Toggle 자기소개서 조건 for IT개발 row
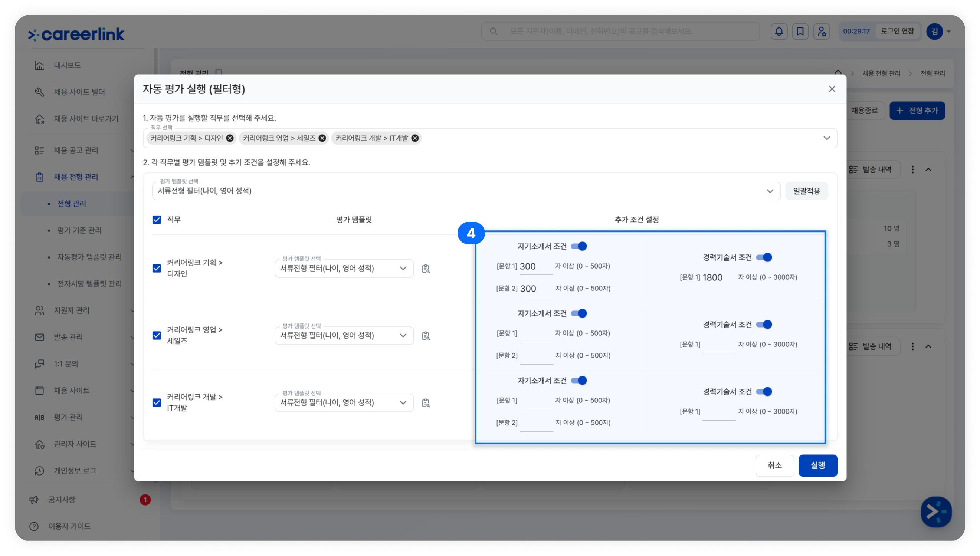The width and height of the screenshot is (980, 556). (579, 381)
